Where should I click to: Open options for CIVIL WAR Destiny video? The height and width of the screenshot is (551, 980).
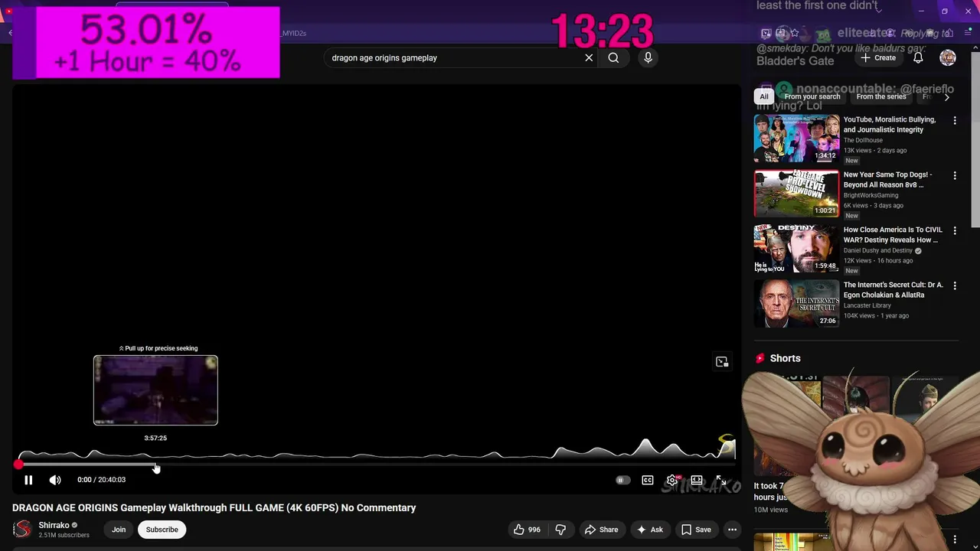point(955,231)
